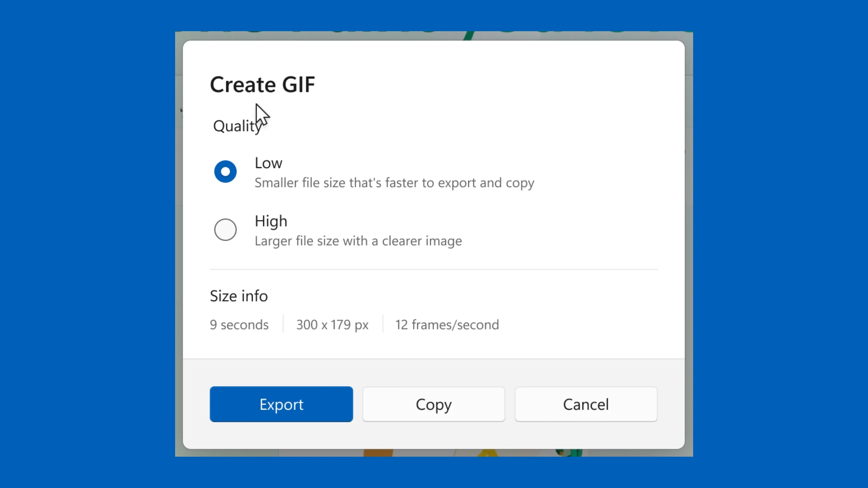Click the "High" option label
Image resolution: width=868 pixels, height=488 pixels.
point(271,221)
